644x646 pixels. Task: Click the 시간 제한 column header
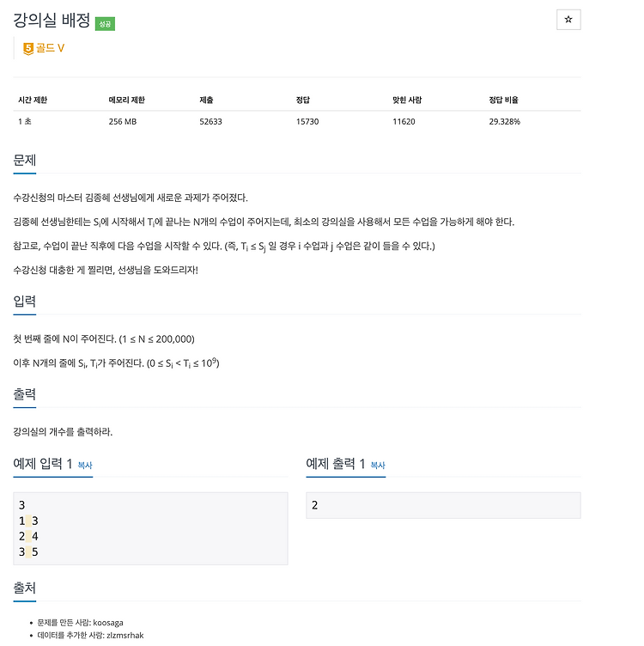pyautogui.click(x=33, y=100)
